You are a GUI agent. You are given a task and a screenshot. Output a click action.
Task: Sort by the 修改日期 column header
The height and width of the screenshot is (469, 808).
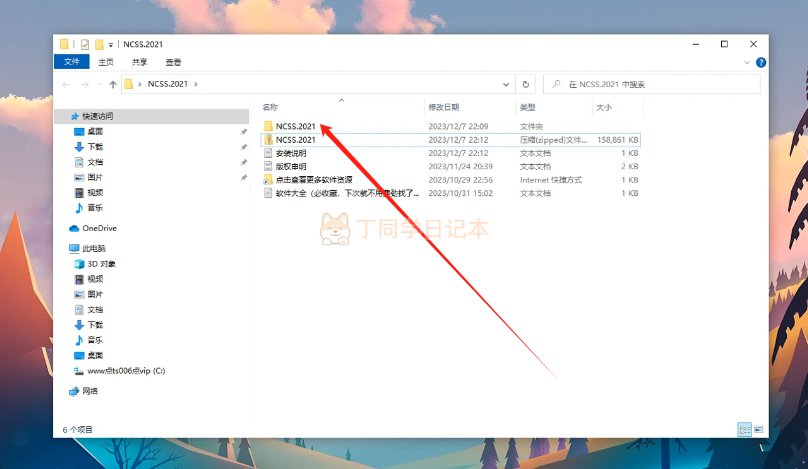[x=444, y=107]
